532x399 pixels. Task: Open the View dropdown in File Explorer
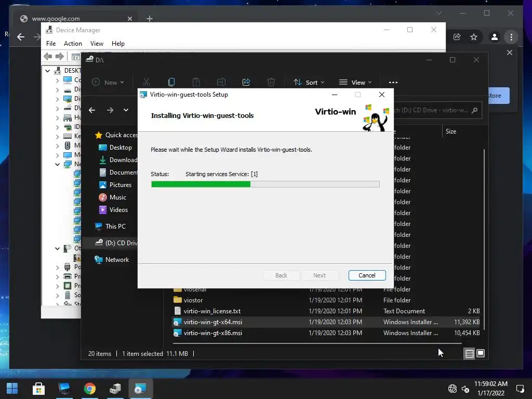(355, 83)
